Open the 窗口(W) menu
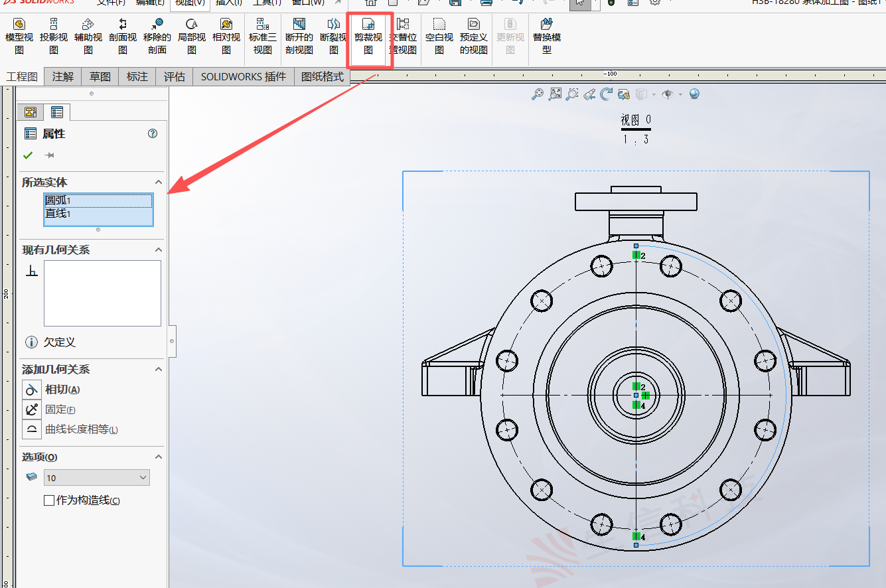 [x=308, y=3]
